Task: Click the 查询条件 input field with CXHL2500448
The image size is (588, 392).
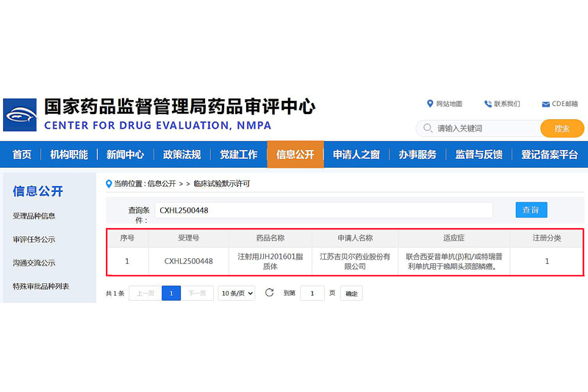Action: [323, 210]
